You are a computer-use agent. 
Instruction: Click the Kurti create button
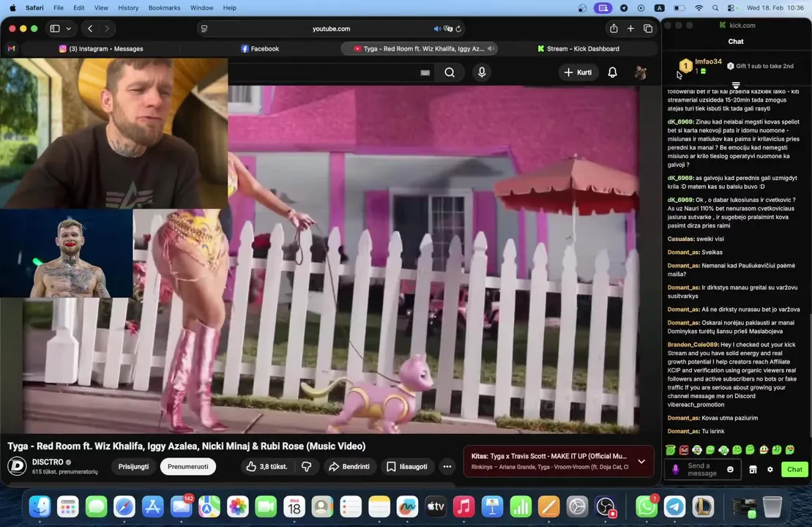point(578,72)
